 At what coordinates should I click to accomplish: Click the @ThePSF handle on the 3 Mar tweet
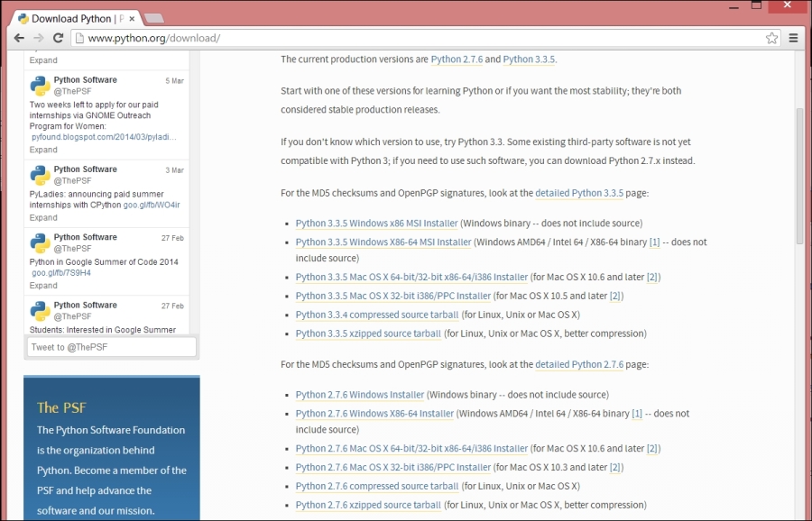[x=72, y=180]
